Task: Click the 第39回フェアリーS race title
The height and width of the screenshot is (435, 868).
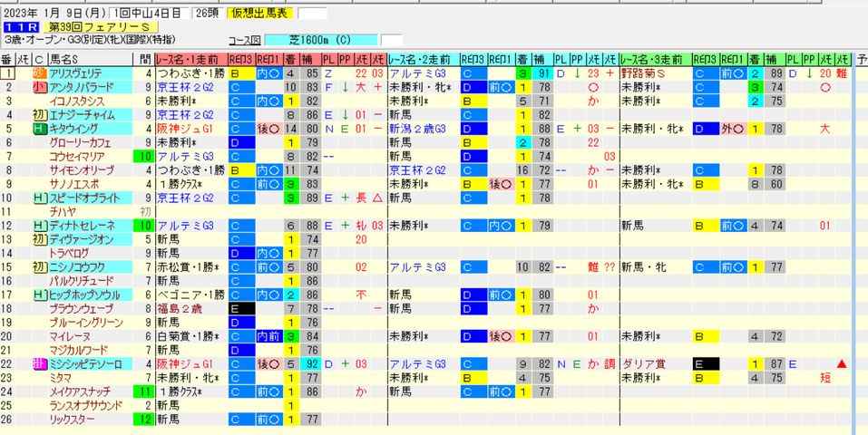Action: coord(100,26)
